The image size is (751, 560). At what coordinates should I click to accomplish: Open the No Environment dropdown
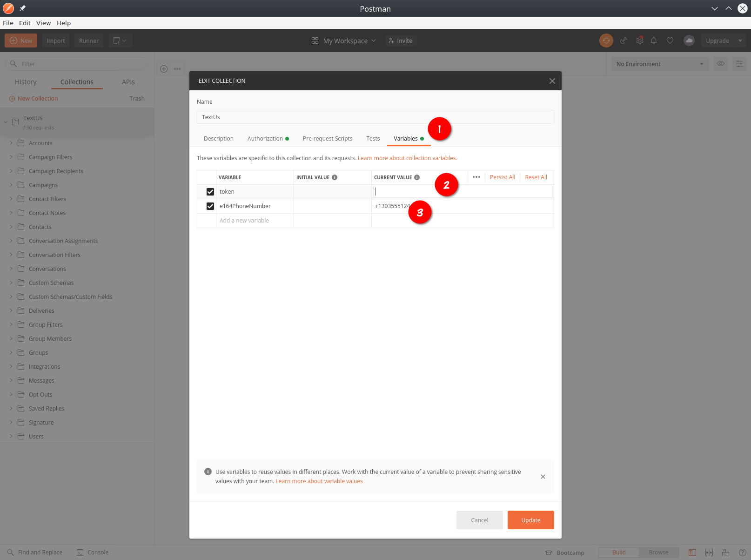(660, 64)
